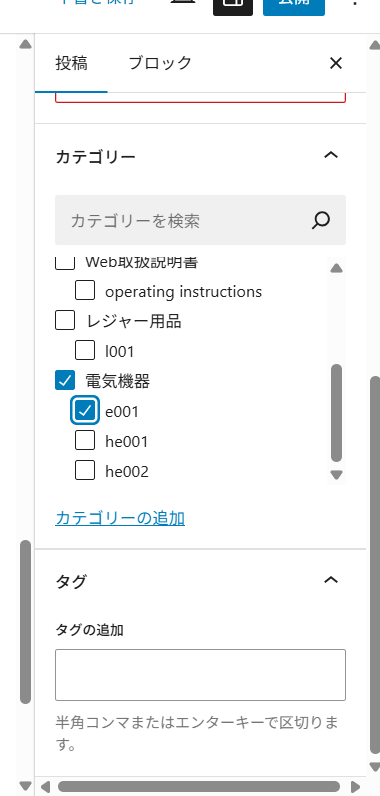Click the horizontal scrollbar right arrow
380x796 pixels.
pos(356,787)
